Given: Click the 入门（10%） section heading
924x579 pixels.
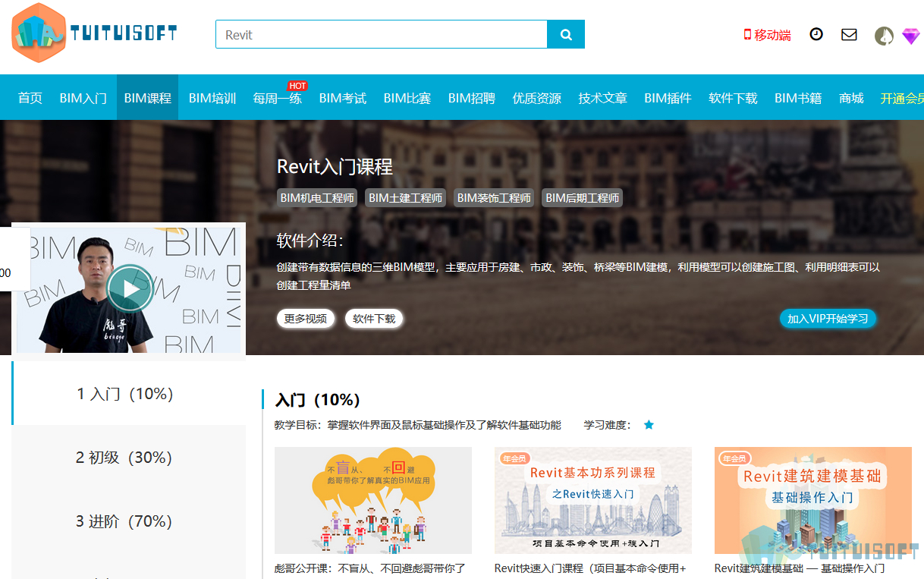Looking at the screenshot, I should (x=317, y=400).
